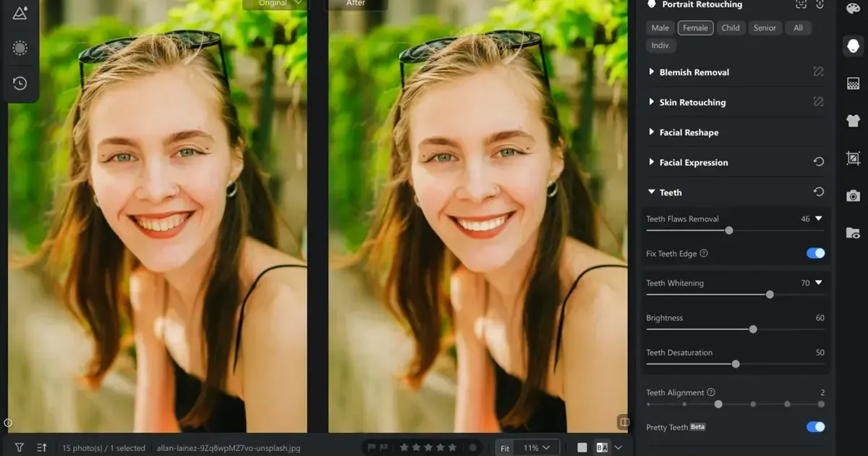Image resolution: width=868 pixels, height=456 pixels.
Task: Select the circular mask tool on left toolbar
Action: (20, 48)
